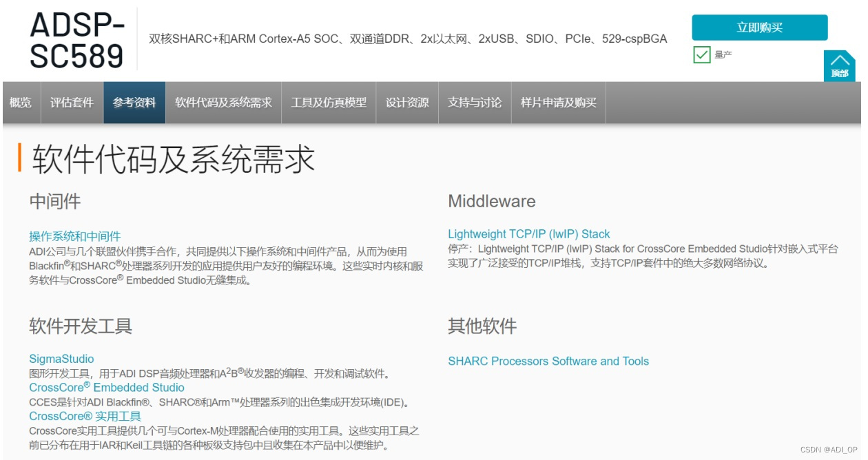Click the 顶部 back-to-top arrow icon

(x=839, y=66)
